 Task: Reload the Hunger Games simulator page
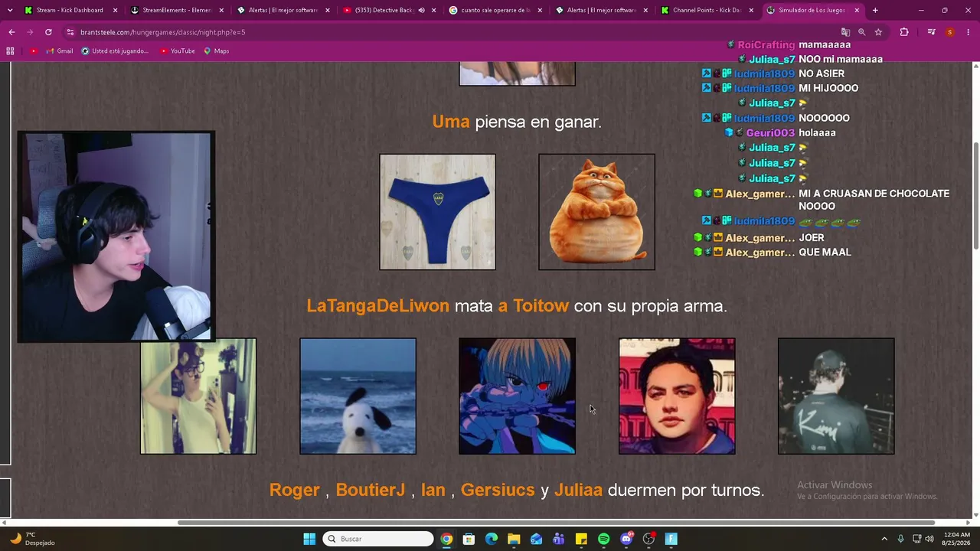48,32
